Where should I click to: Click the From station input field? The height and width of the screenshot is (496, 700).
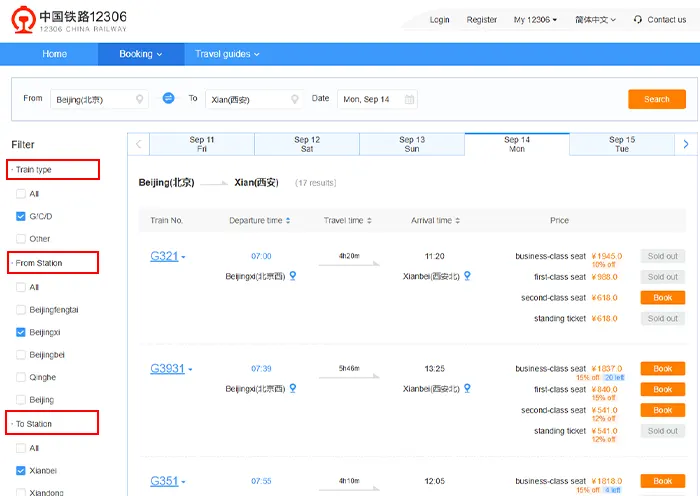pyautogui.click(x=99, y=99)
